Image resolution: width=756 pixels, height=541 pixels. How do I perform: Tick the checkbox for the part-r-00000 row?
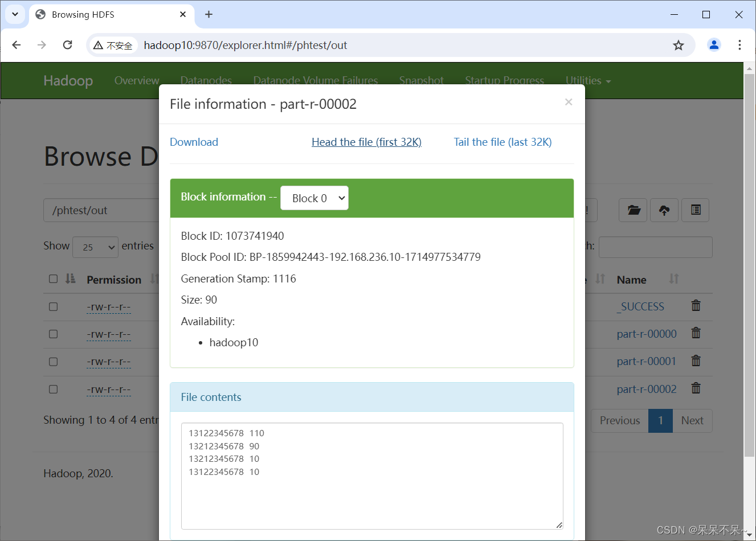click(x=54, y=334)
